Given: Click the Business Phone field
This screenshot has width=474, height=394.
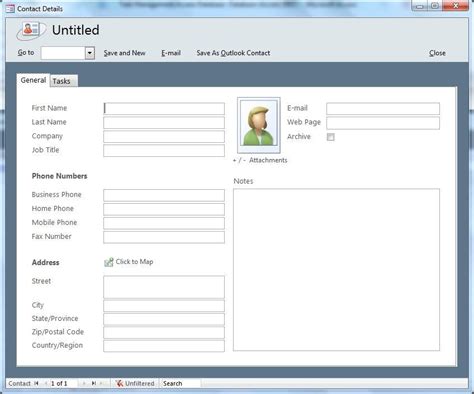Looking at the screenshot, I should (x=164, y=195).
